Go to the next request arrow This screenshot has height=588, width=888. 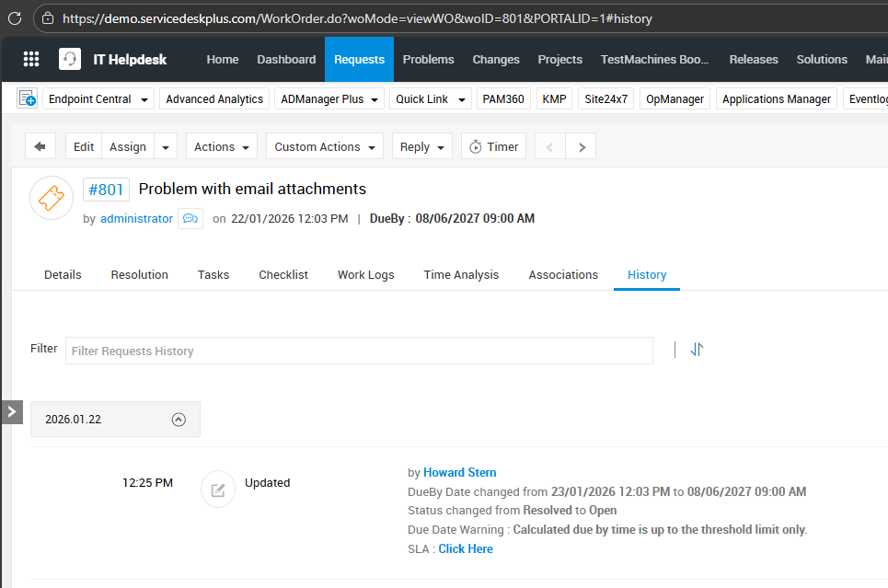click(x=581, y=147)
